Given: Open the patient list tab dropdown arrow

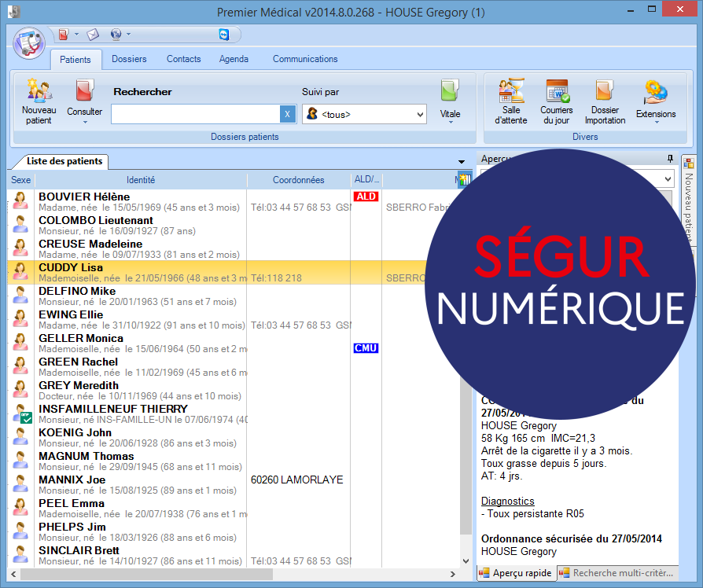Looking at the screenshot, I should pos(462,162).
